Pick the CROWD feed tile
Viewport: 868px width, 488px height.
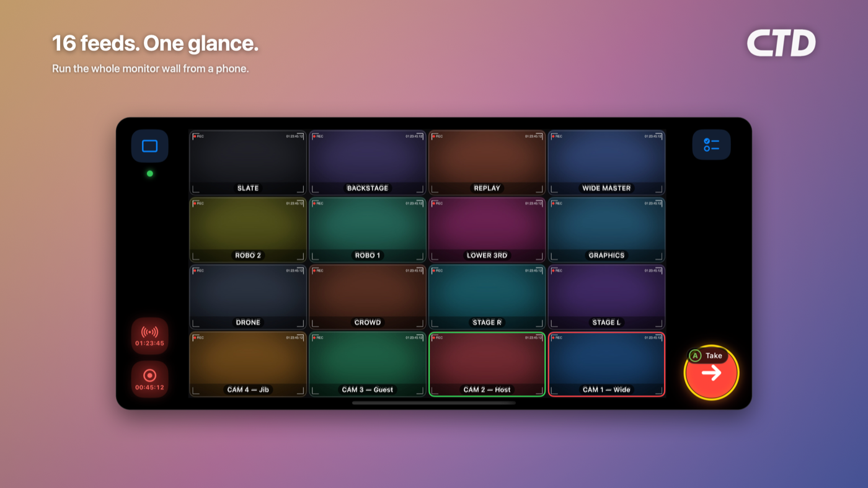tap(368, 297)
